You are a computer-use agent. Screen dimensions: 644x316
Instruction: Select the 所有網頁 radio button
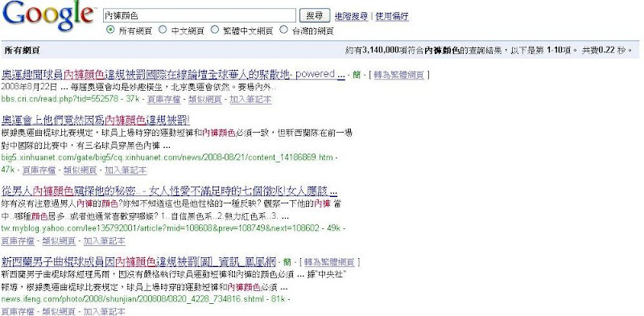tap(110, 30)
